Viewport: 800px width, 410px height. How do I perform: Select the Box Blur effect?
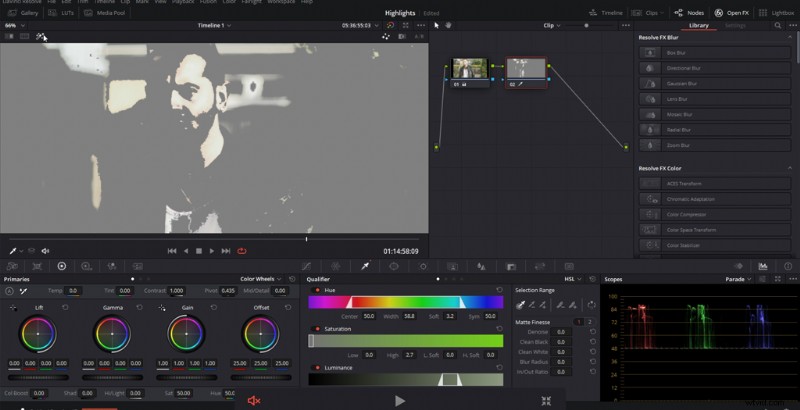[714, 53]
